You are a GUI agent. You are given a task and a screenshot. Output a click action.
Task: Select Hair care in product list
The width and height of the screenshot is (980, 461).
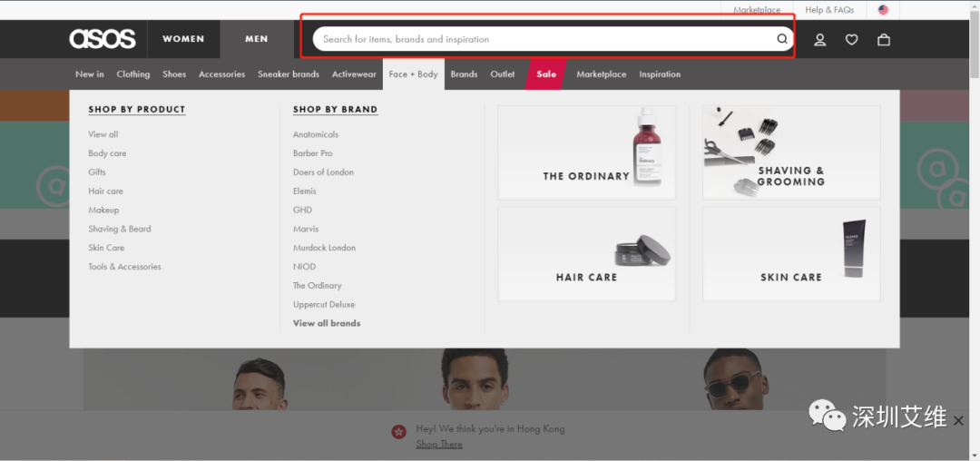tap(105, 191)
